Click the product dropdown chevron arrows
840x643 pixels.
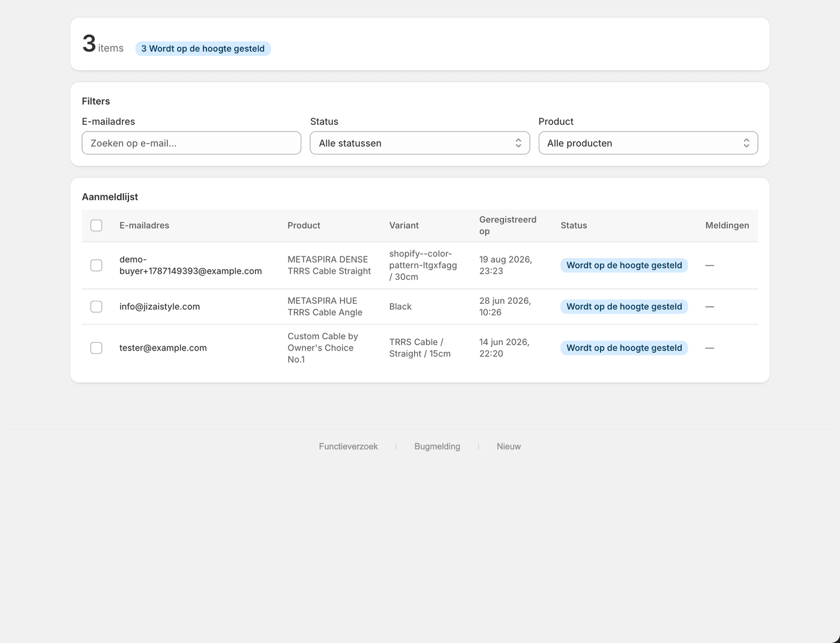(746, 143)
